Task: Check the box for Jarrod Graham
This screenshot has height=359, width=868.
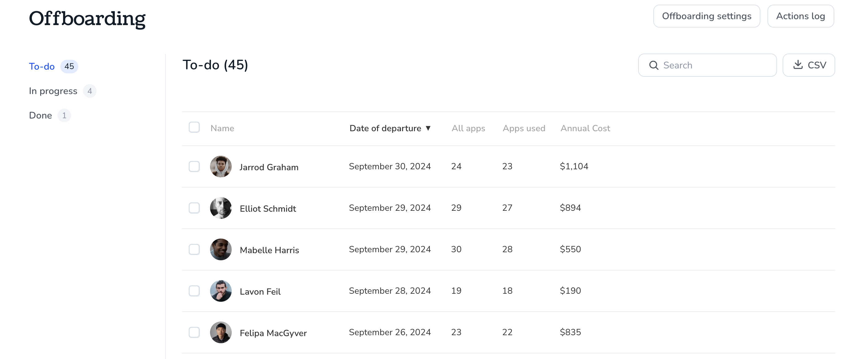Action: pos(194,167)
